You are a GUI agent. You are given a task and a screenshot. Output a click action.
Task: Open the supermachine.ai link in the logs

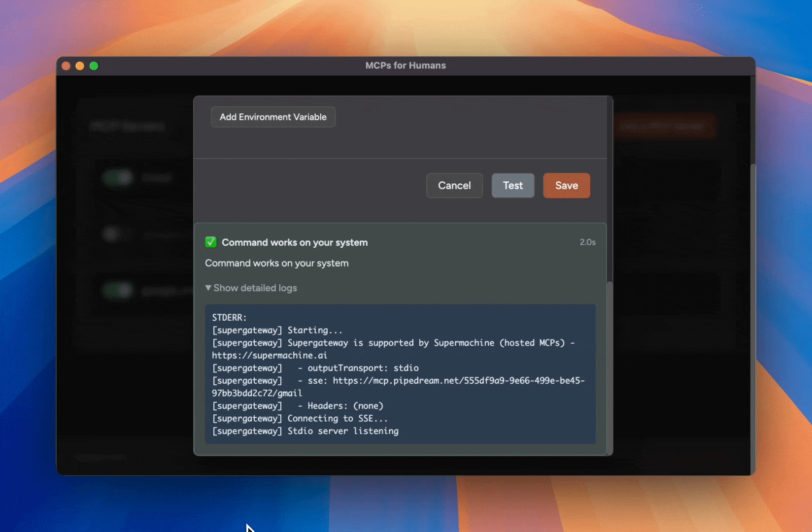pos(269,355)
